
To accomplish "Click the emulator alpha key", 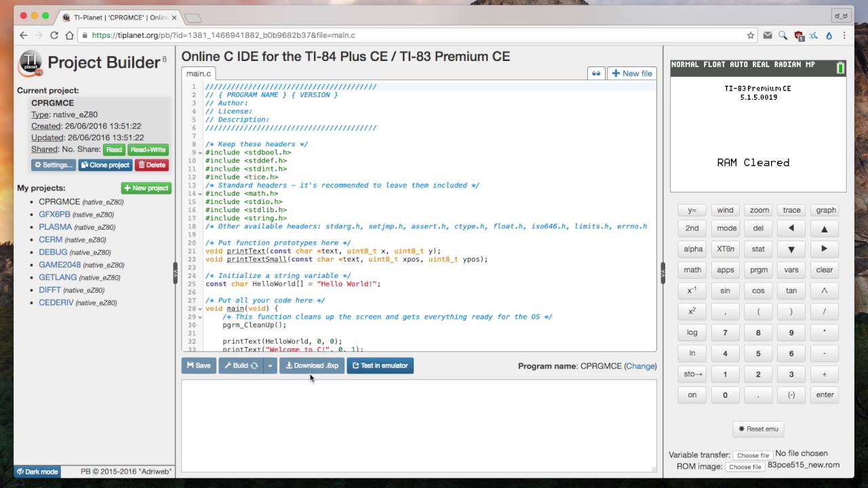I will coord(692,249).
